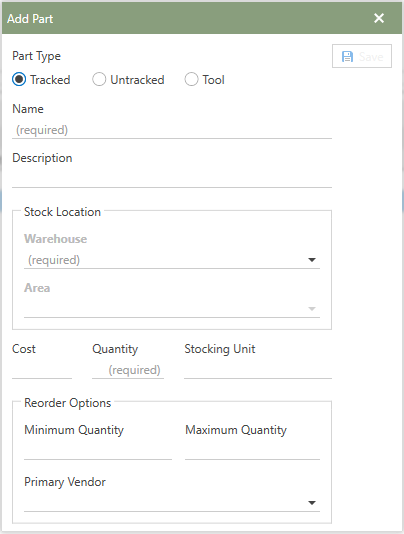
Task: Click the Save button label
Action: pyautogui.click(x=371, y=57)
